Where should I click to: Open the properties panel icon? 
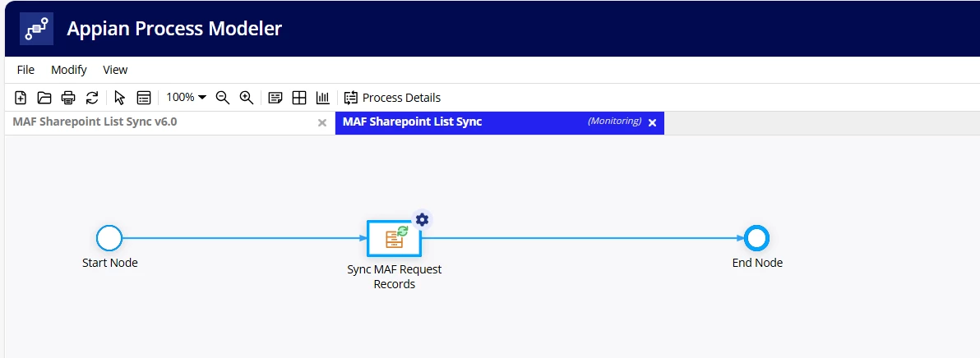click(x=144, y=97)
